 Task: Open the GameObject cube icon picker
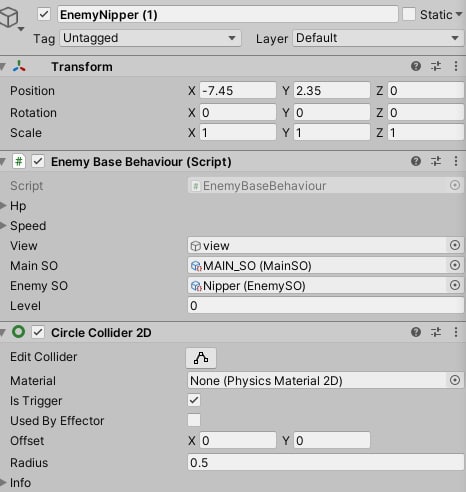pos(9,17)
